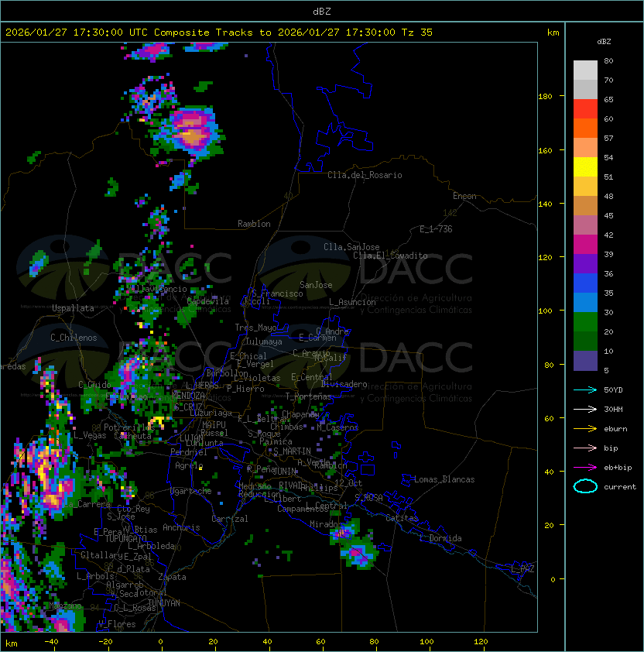Click the Encon label on map

[x=464, y=196]
